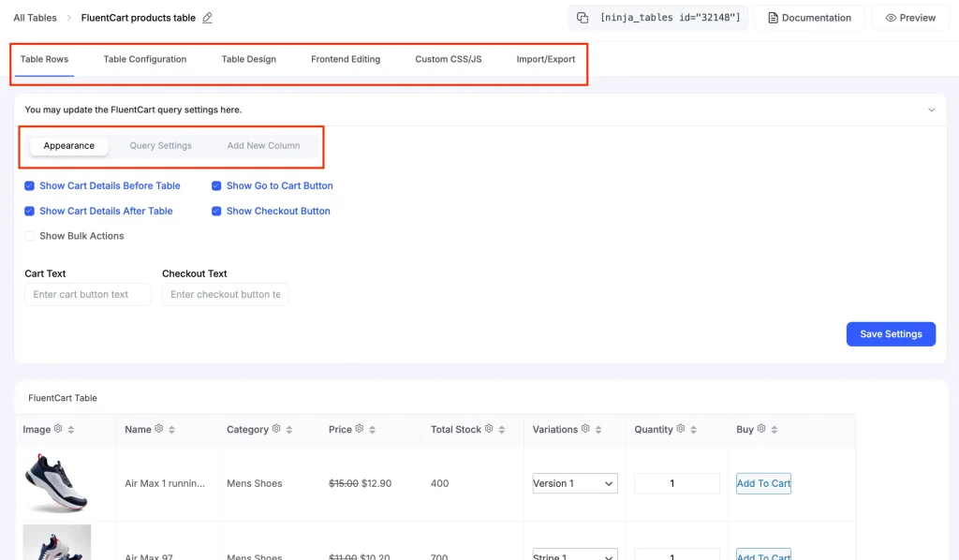Viewport: 959px width, 560px height.
Task: Click inside the Cart Text input field
Action: [x=87, y=294]
